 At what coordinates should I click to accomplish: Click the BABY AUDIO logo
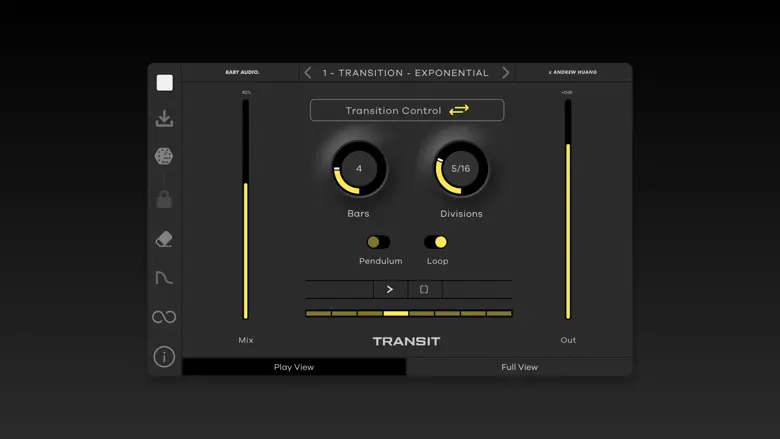[x=242, y=72]
